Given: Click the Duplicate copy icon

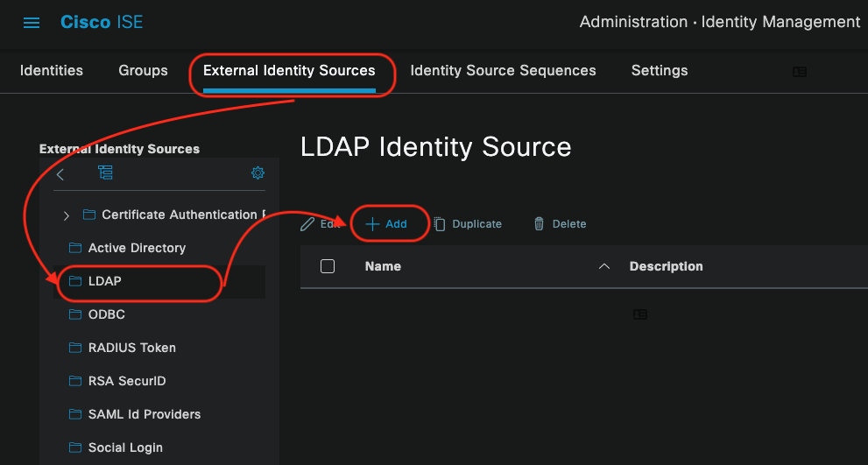Looking at the screenshot, I should pyautogui.click(x=440, y=223).
